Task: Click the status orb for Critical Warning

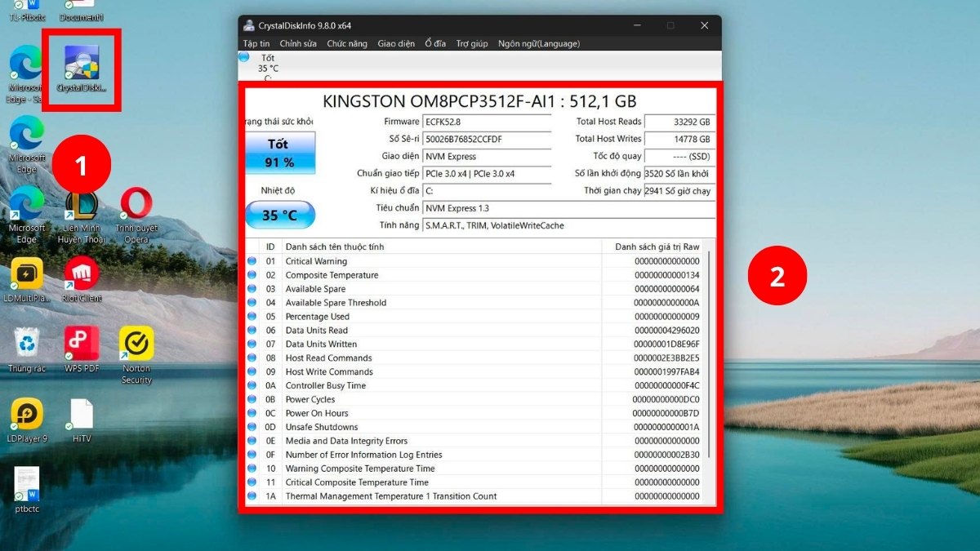Action: pyautogui.click(x=252, y=261)
